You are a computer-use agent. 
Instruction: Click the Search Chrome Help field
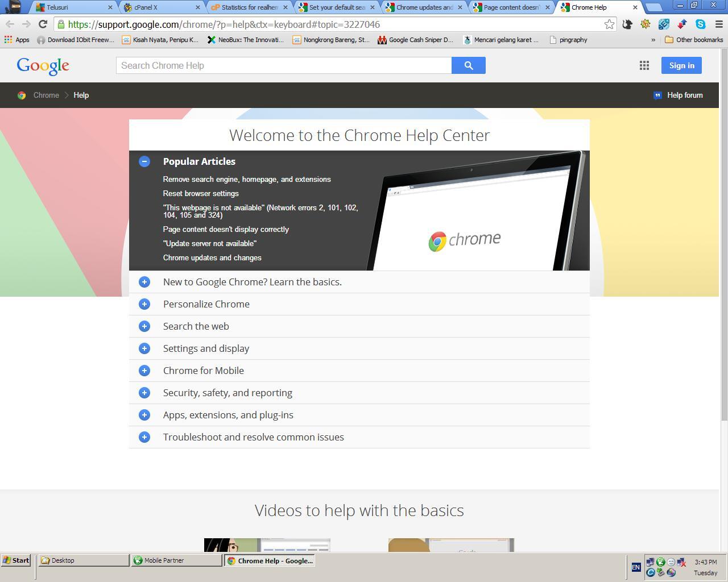[284, 65]
